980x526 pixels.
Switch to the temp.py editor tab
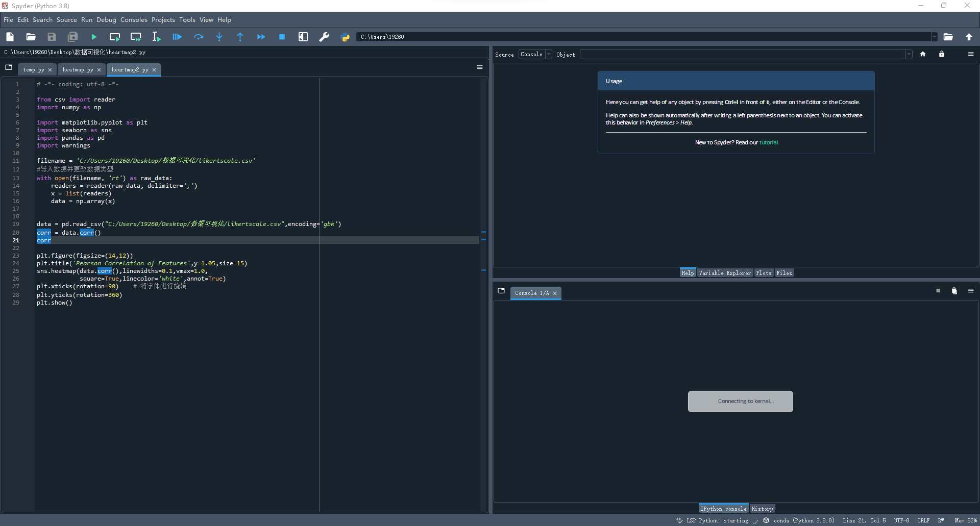tap(34, 70)
